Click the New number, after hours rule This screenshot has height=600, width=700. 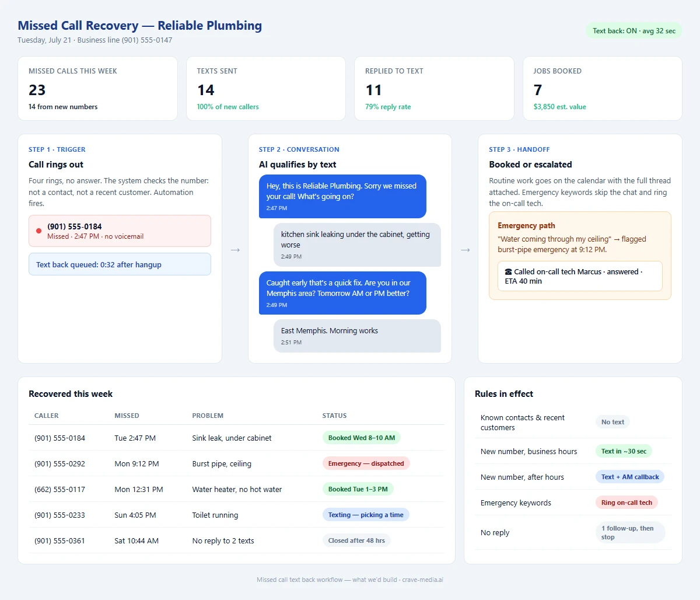coord(522,477)
